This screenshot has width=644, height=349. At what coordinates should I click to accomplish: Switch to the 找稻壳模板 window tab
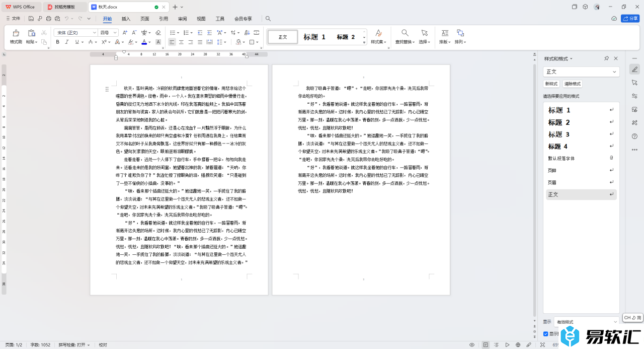65,7
